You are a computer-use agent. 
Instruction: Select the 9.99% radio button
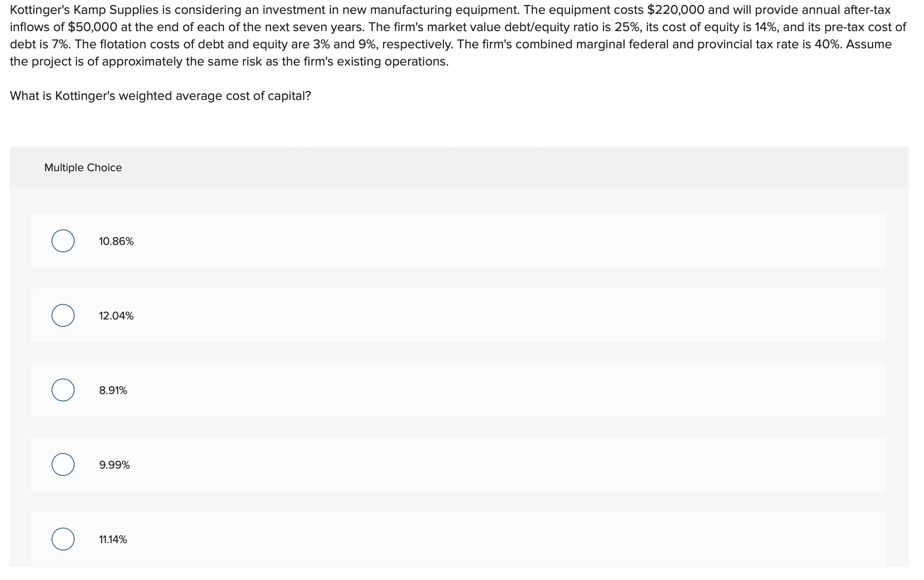click(x=63, y=464)
